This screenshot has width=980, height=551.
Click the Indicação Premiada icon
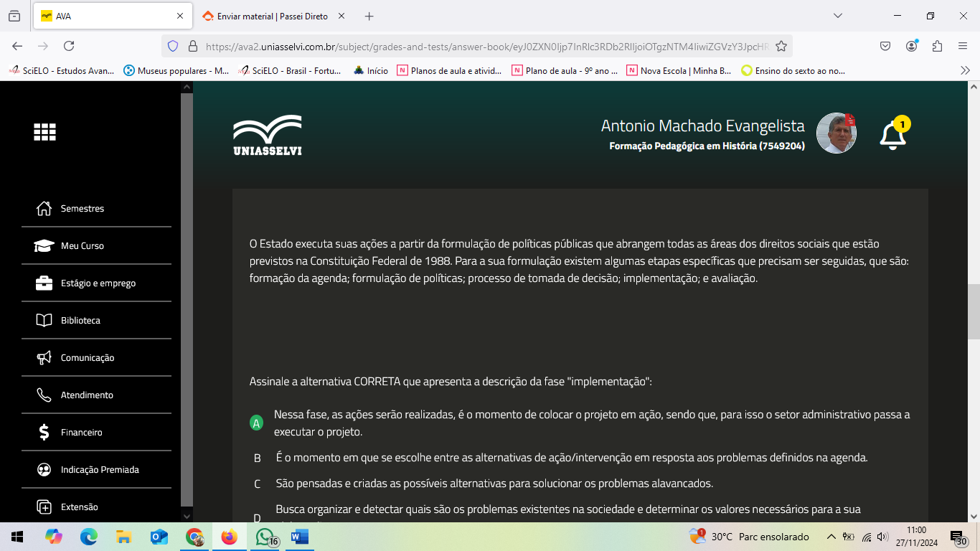(44, 470)
